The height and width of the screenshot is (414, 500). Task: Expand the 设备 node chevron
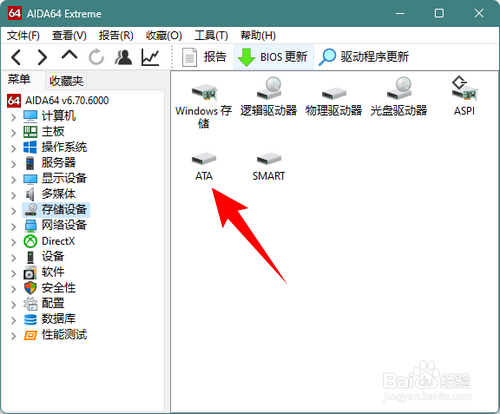(x=13, y=258)
